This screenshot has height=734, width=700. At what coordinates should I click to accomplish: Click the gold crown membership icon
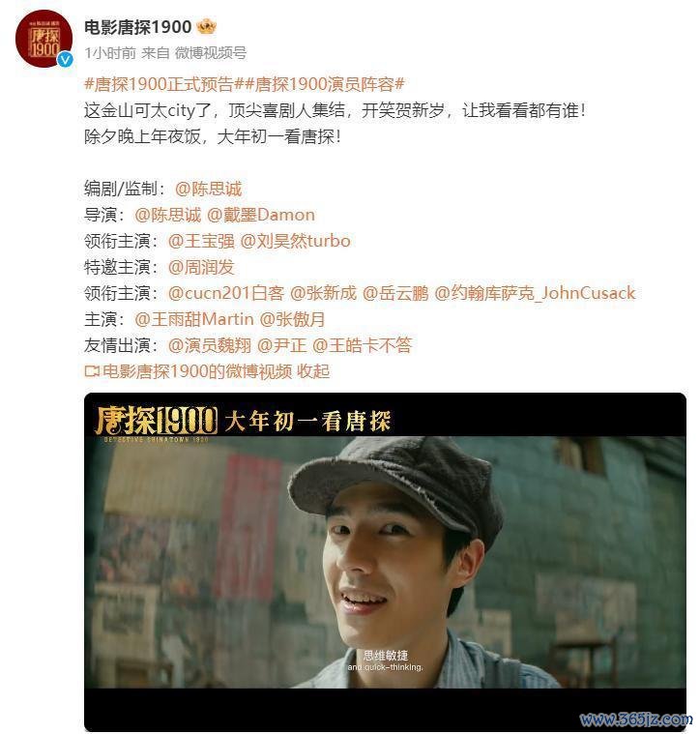click(x=206, y=27)
